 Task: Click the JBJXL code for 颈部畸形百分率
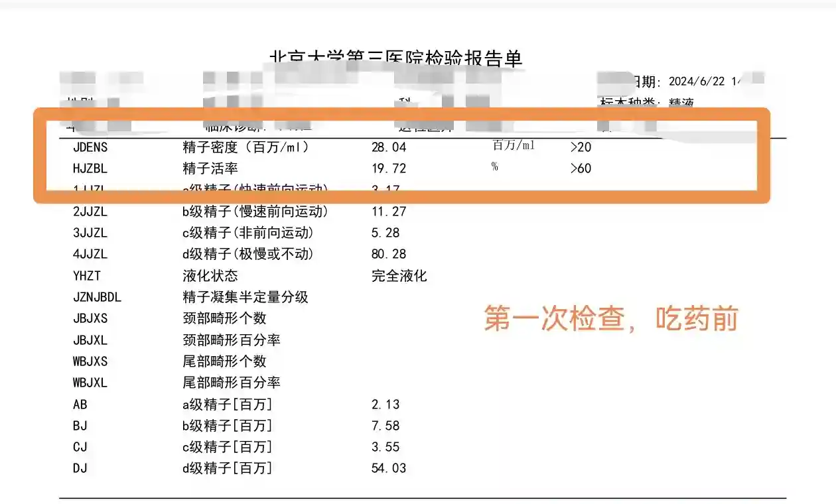(90, 340)
